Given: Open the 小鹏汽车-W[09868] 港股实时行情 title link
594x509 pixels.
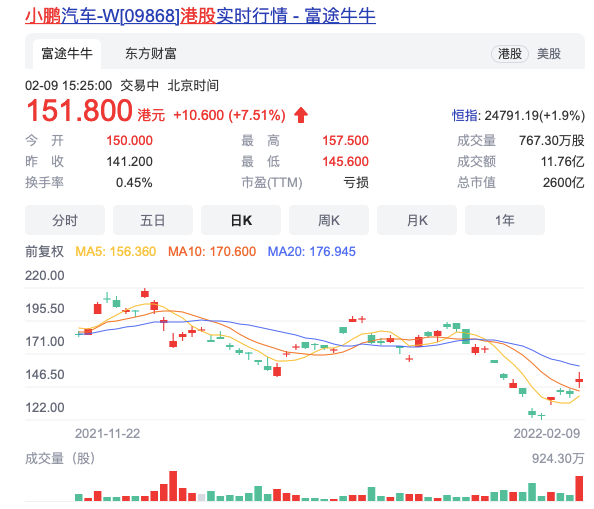Looking at the screenshot, I should [200, 16].
